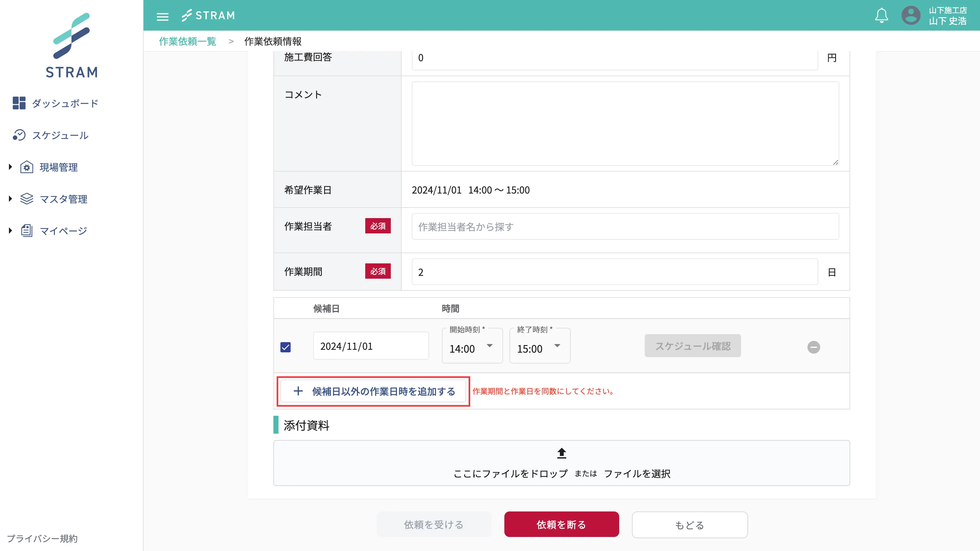Go to 作業依頼一覧 breadcrumb
This screenshot has height=551, width=980.
pos(188,41)
